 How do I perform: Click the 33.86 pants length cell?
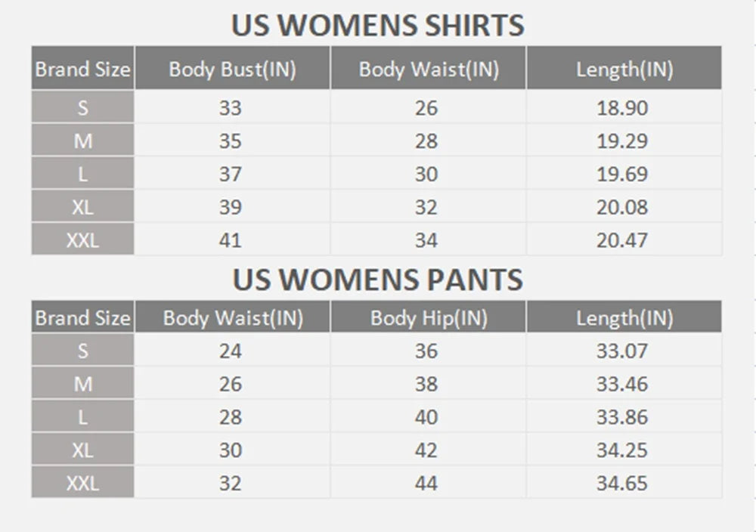[x=624, y=416]
